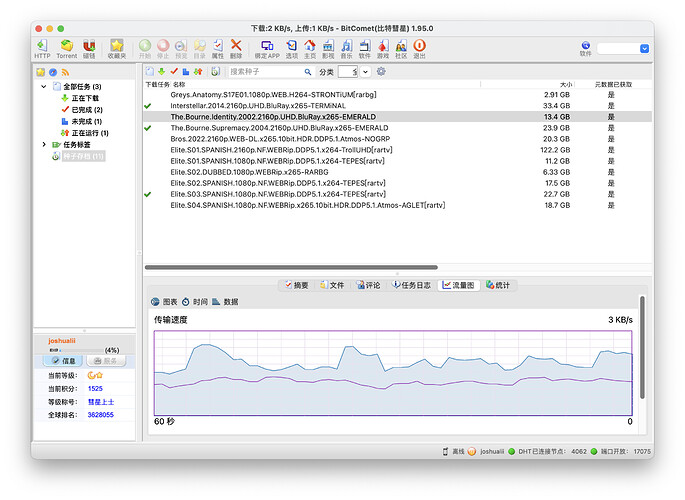Image resolution: width=685 pixels, height=500 pixels.
Task: Switch to the 任务日志 tab
Action: 411,285
